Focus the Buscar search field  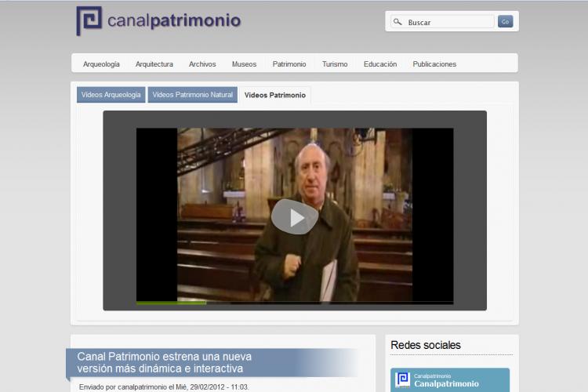tap(442, 22)
